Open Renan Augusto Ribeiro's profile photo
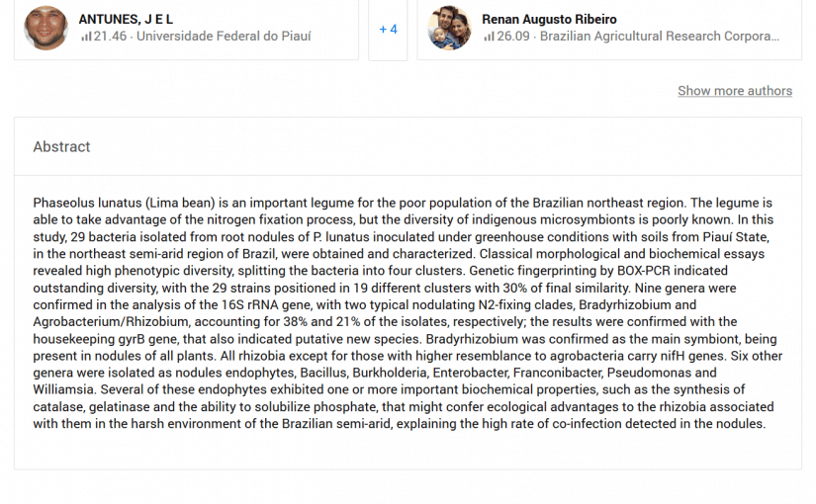This screenshot has height=504, width=816. (x=449, y=28)
